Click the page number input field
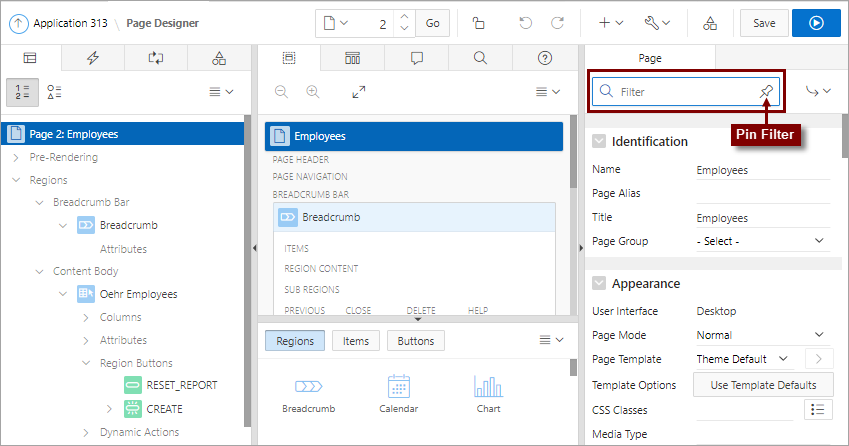The width and height of the screenshot is (849, 446). (x=374, y=23)
